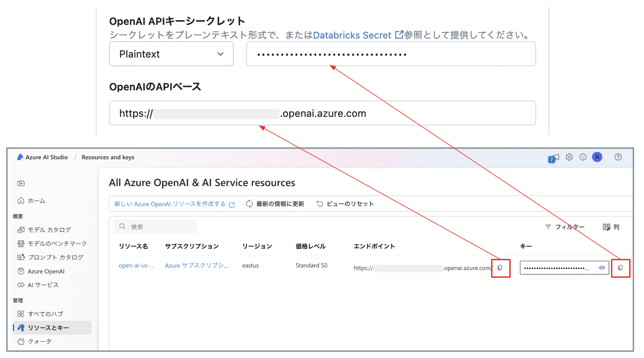Click the feedback smiley icon
This screenshot has height=358, width=644.
(x=583, y=157)
